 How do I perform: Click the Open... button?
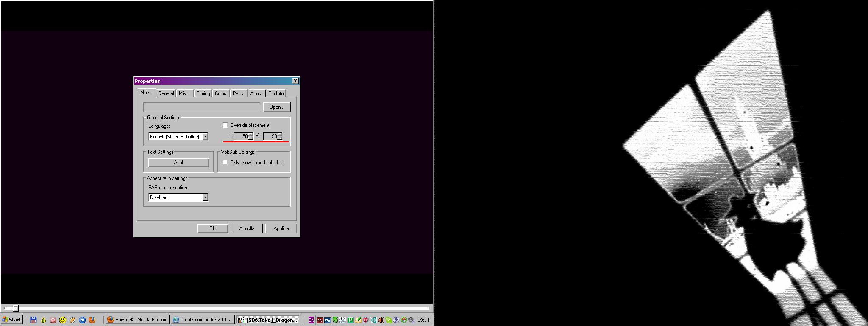pyautogui.click(x=277, y=107)
